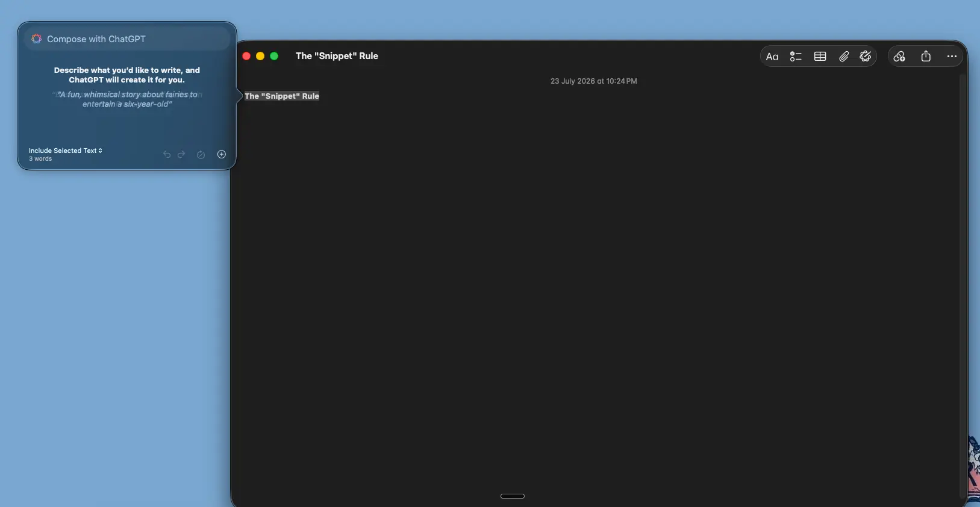This screenshot has width=980, height=507.
Task: Click the window title The "Snippet" Rule
Action: coord(337,56)
